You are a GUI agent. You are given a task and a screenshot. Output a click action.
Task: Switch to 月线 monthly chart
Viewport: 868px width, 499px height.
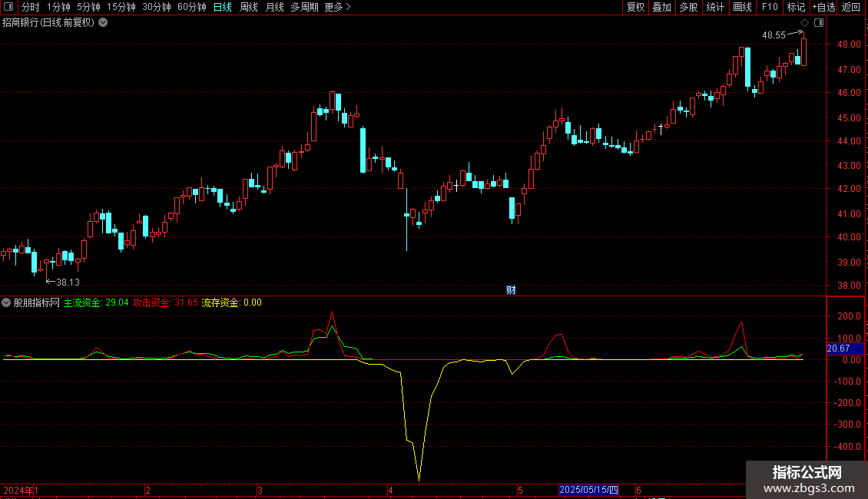[274, 7]
